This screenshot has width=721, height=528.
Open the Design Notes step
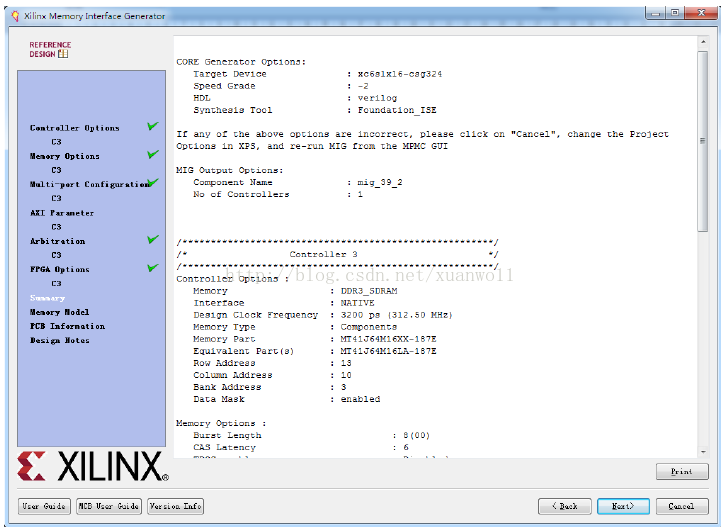59,340
